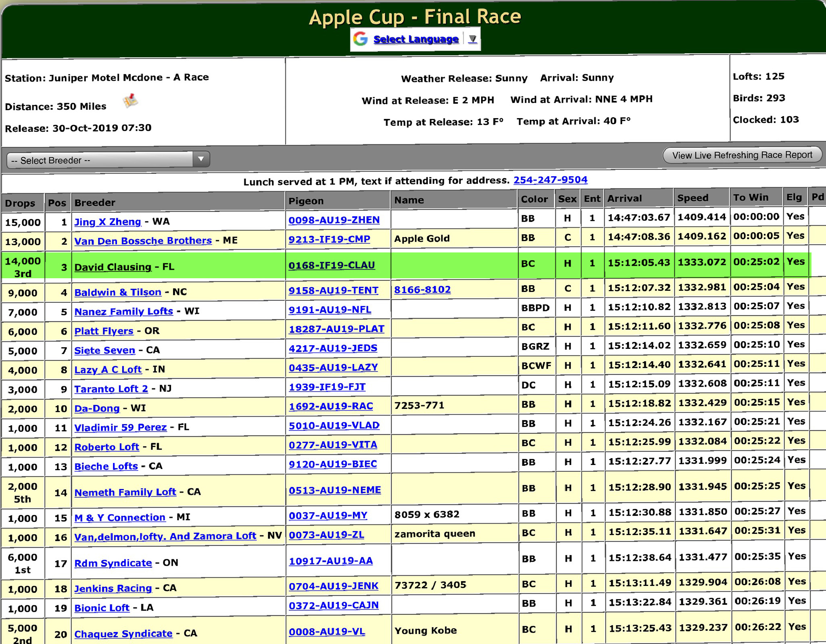The image size is (826, 644).
Task: Click the Speed column header
Action: 693,198
